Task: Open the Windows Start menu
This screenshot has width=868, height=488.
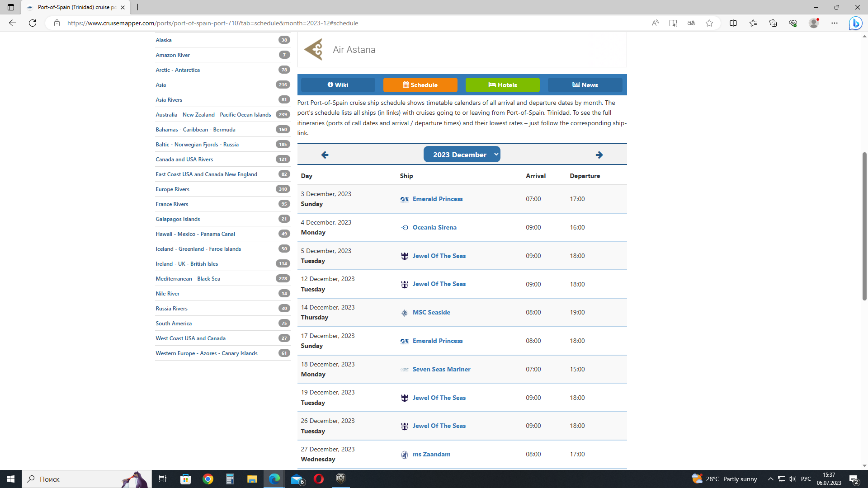Action: pyautogui.click(x=11, y=479)
